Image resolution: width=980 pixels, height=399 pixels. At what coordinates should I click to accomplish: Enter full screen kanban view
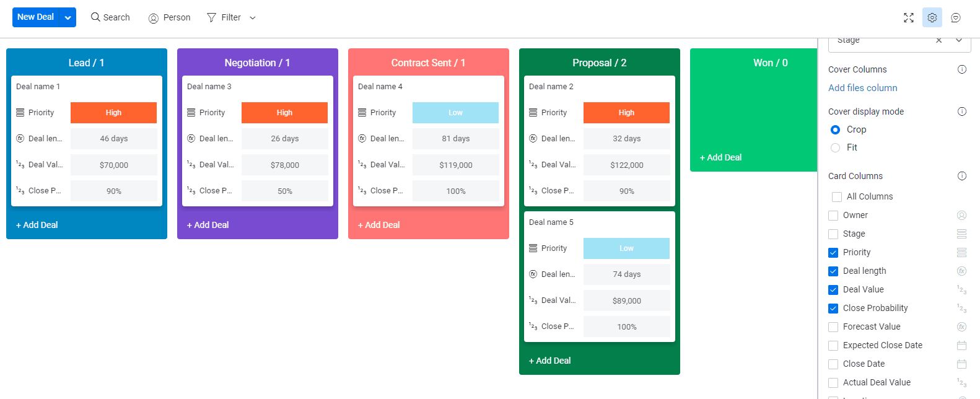(x=908, y=17)
